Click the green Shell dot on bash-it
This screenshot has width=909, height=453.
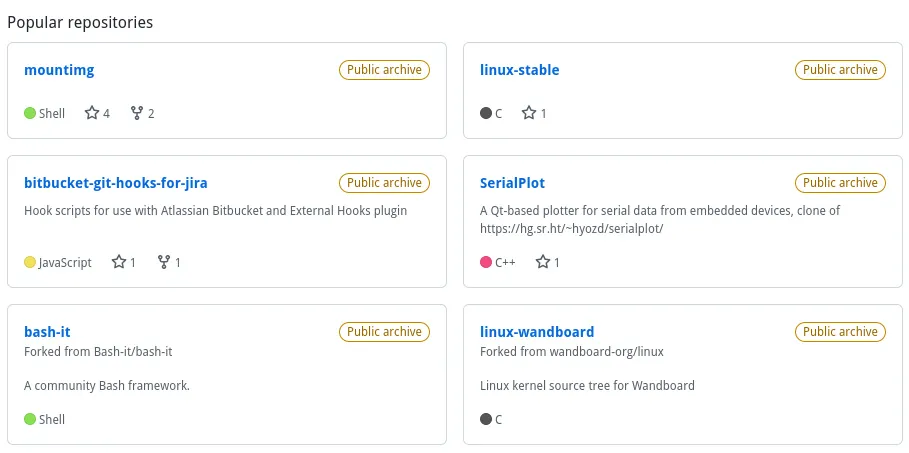tap(30, 419)
